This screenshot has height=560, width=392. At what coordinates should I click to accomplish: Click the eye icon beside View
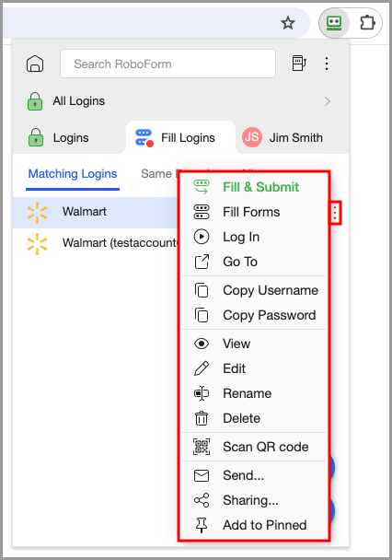pos(202,344)
